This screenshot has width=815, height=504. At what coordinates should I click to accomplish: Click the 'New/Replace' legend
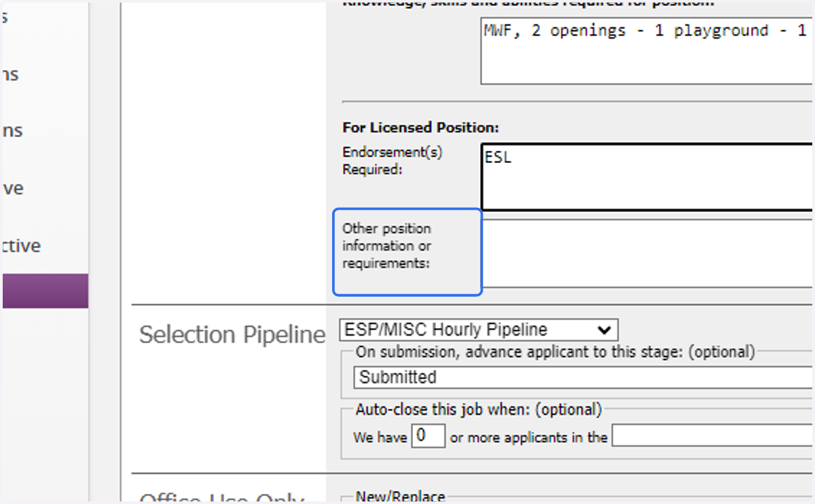(x=400, y=497)
